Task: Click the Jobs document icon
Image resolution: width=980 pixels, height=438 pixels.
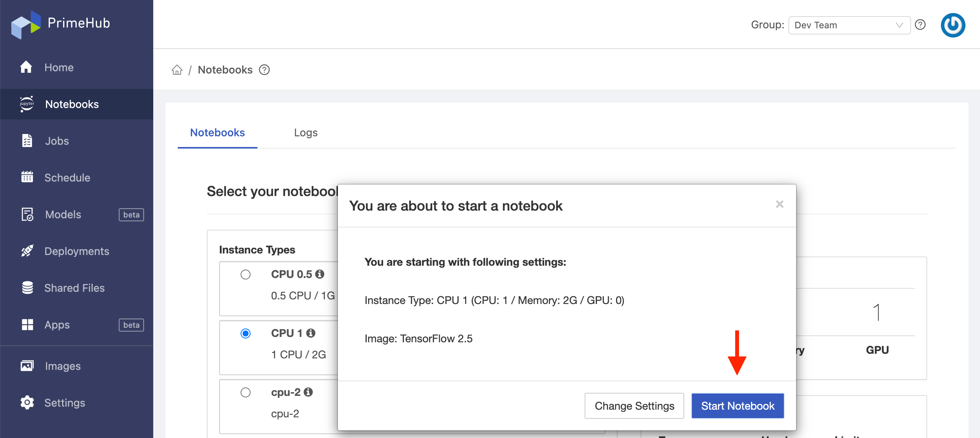Action: 27,141
